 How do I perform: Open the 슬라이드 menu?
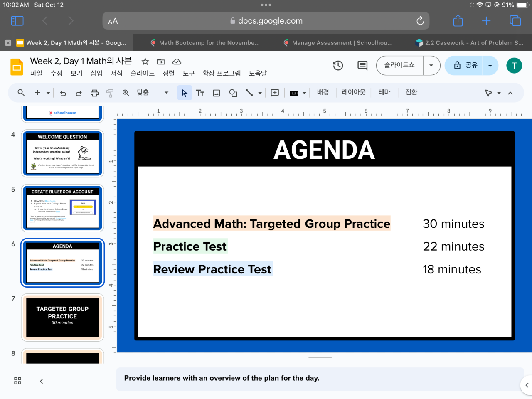pos(143,73)
